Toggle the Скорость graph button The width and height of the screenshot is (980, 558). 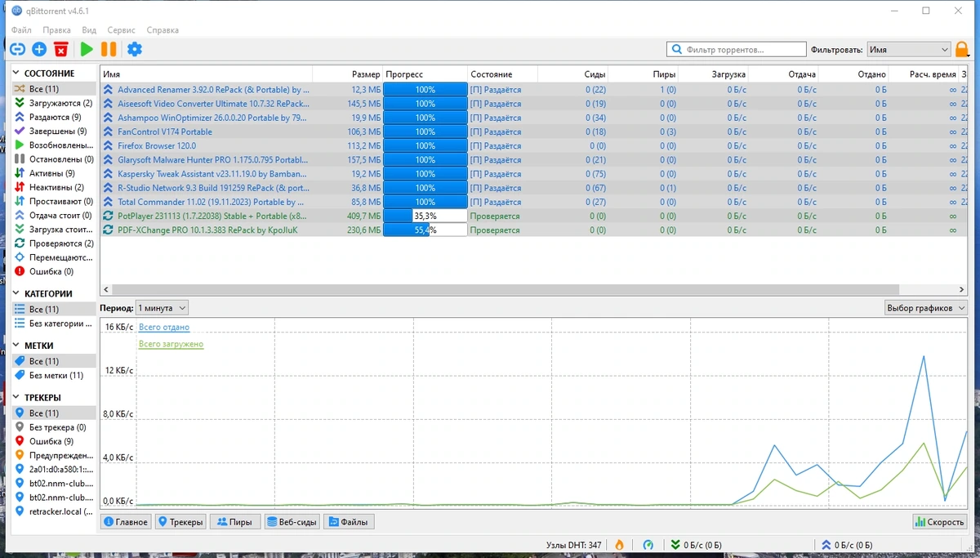coord(940,522)
